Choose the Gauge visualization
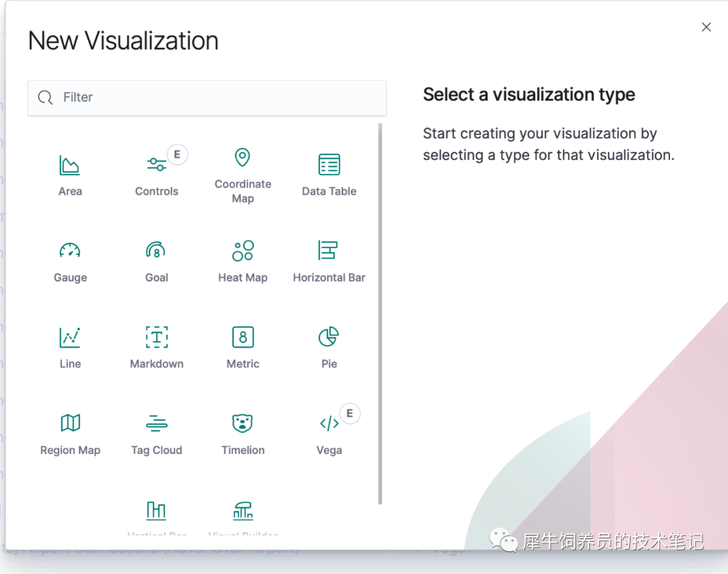The width and height of the screenshot is (728, 574). pyautogui.click(x=70, y=262)
